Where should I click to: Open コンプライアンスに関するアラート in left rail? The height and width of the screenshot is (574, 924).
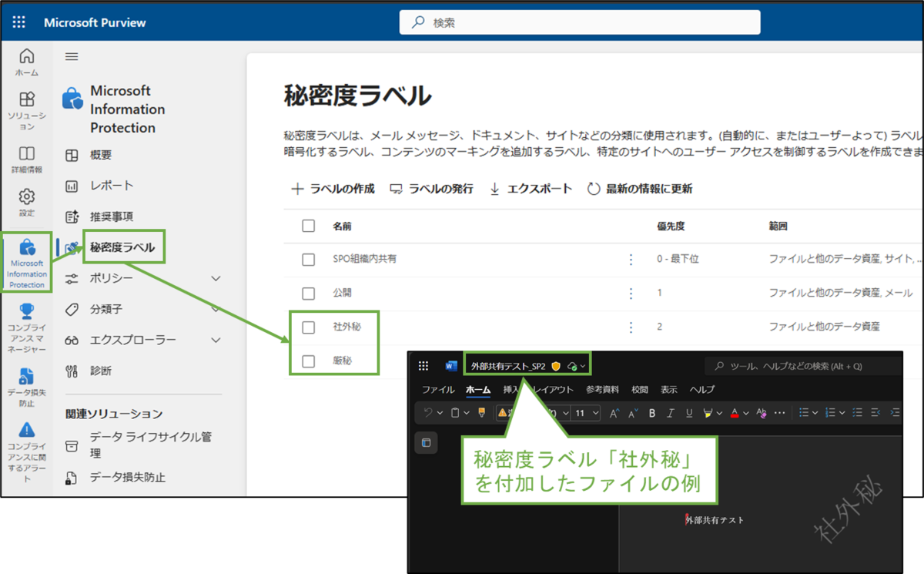[x=27, y=452]
